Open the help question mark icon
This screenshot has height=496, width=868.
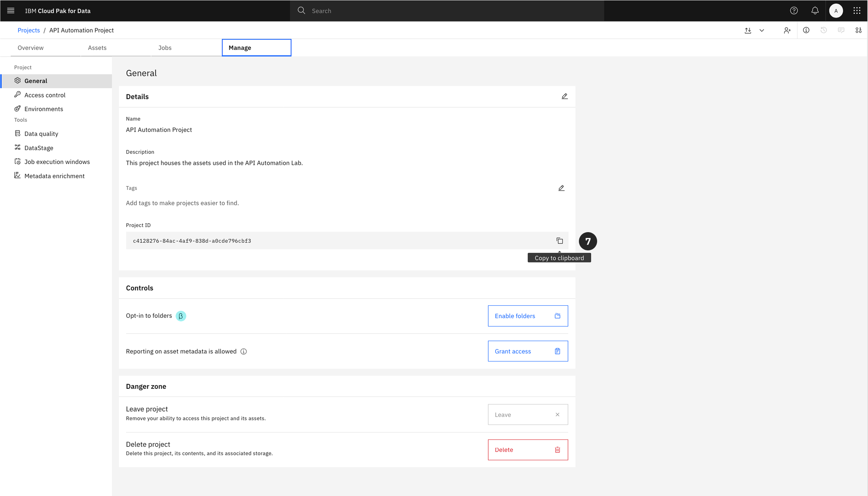pyautogui.click(x=794, y=11)
